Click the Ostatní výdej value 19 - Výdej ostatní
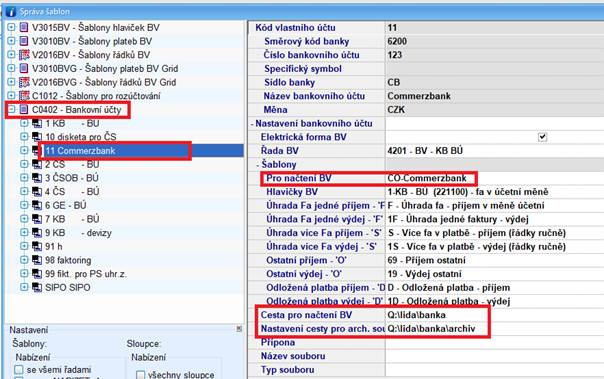The height and width of the screenshot is (379, 604). point(424,274)
